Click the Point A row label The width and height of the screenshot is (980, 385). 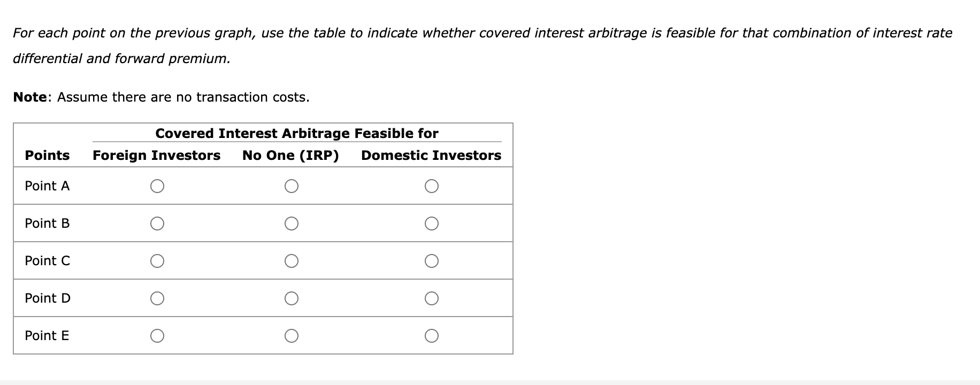[47, 186]
